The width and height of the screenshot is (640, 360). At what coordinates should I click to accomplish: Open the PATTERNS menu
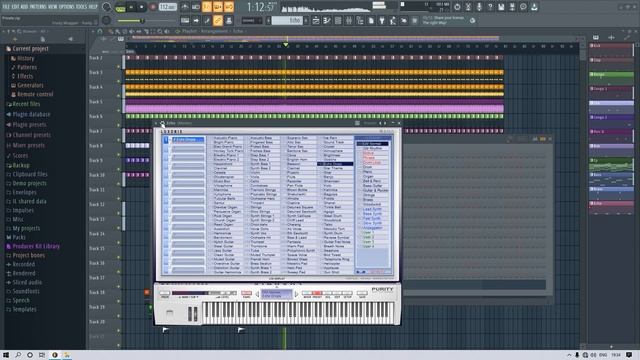coord(38,7)
